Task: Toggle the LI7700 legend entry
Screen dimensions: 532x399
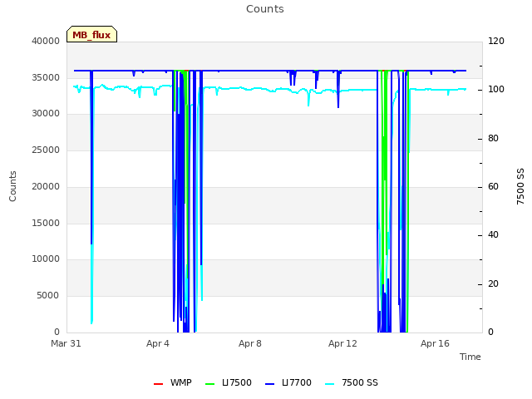Action: coord(288,382)
